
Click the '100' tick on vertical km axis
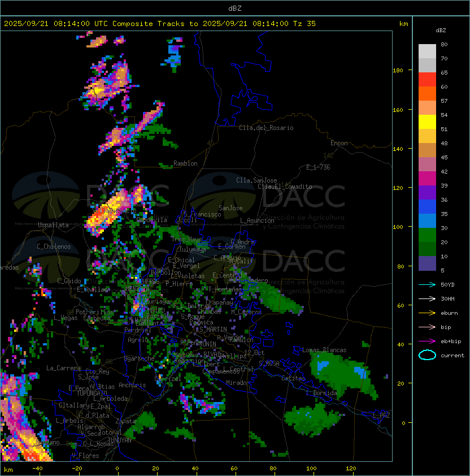(398, 227)
